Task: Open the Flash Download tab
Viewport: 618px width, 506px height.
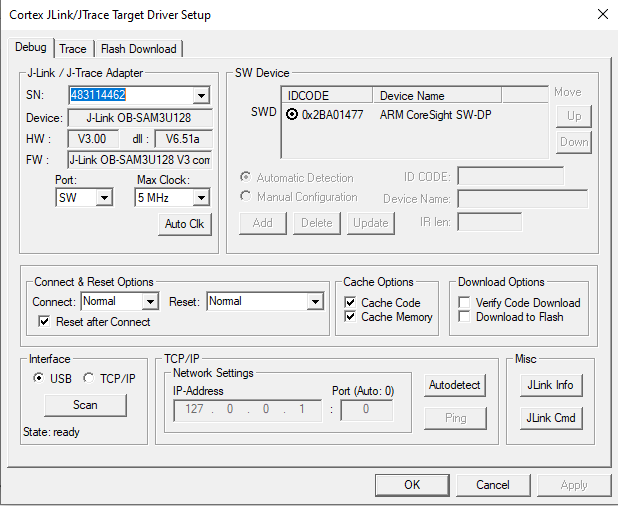Action: pyautogui.click(x=139, y=49)
